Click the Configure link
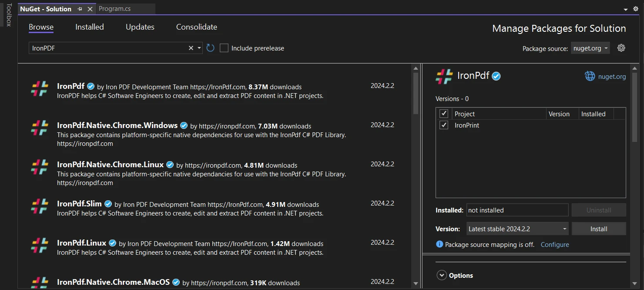 pos(555,244)
